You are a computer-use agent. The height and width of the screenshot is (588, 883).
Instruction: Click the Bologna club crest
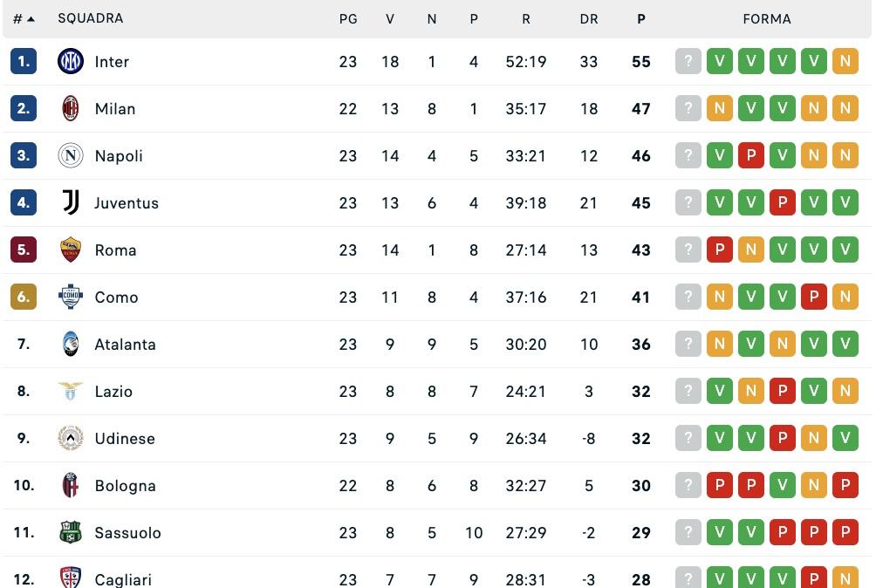pyautogui.click(x=71, y=485)
